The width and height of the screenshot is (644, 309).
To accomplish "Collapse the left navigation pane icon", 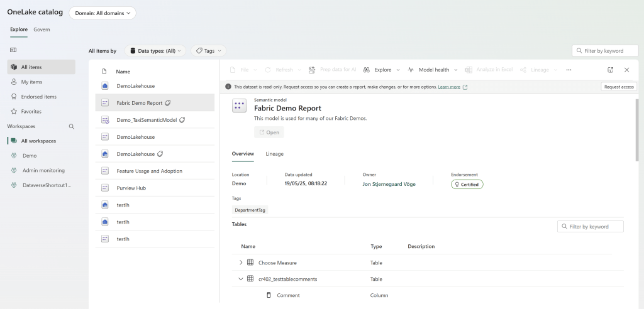I will [13, 50].
